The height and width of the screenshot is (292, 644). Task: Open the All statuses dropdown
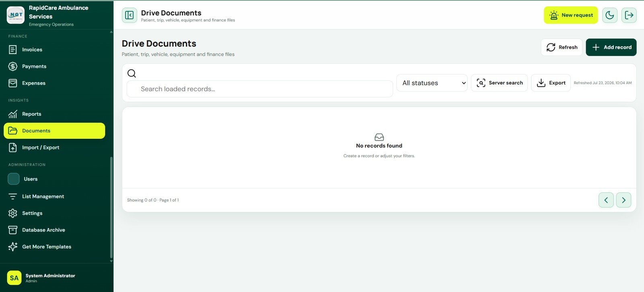[x=432, y=83]
